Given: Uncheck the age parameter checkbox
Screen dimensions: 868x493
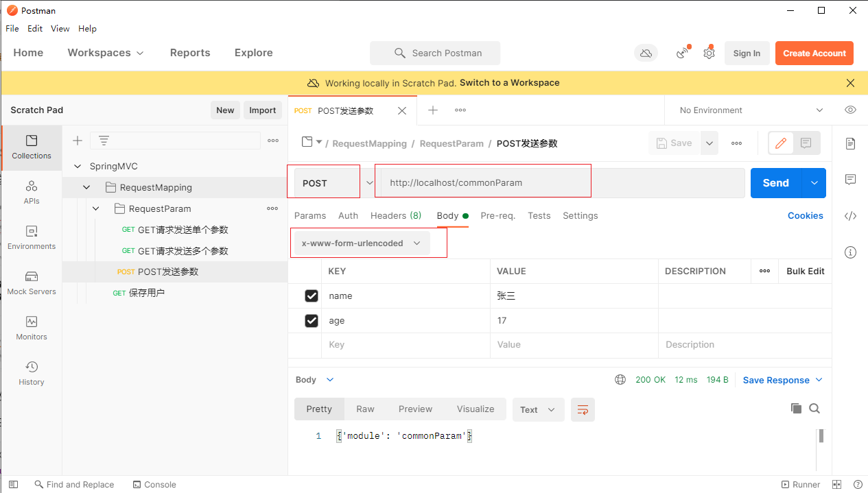Looking at the screenshot, I should click(312, 321).
